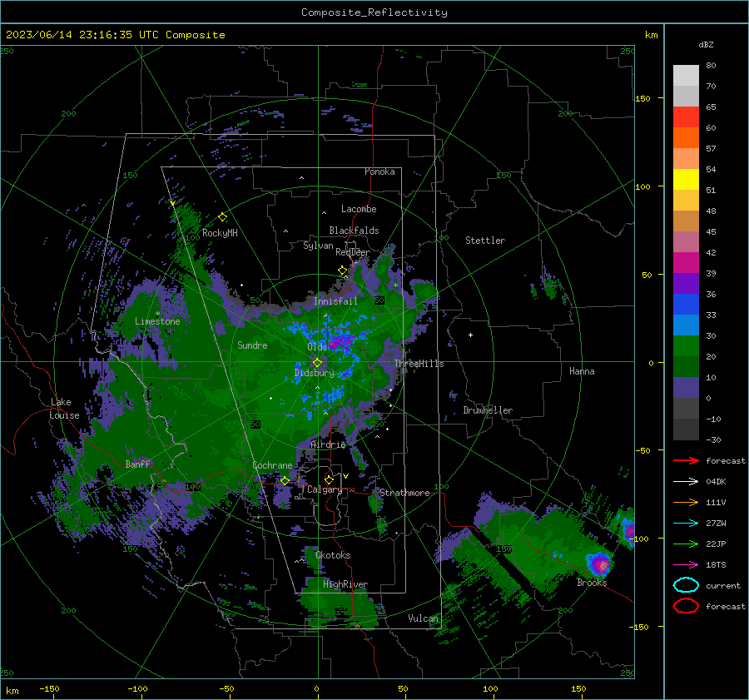749x700 pixels.
Task: Click the RockyMH label
Action: coord(220,233)
